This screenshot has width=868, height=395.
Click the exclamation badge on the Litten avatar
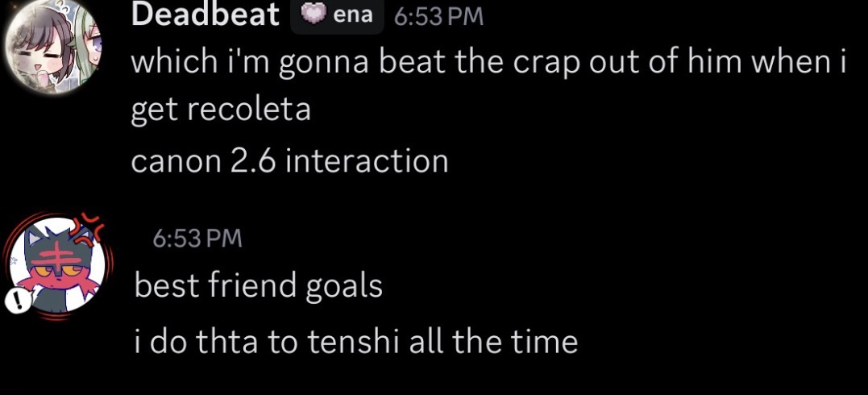[x=17, y=301]
